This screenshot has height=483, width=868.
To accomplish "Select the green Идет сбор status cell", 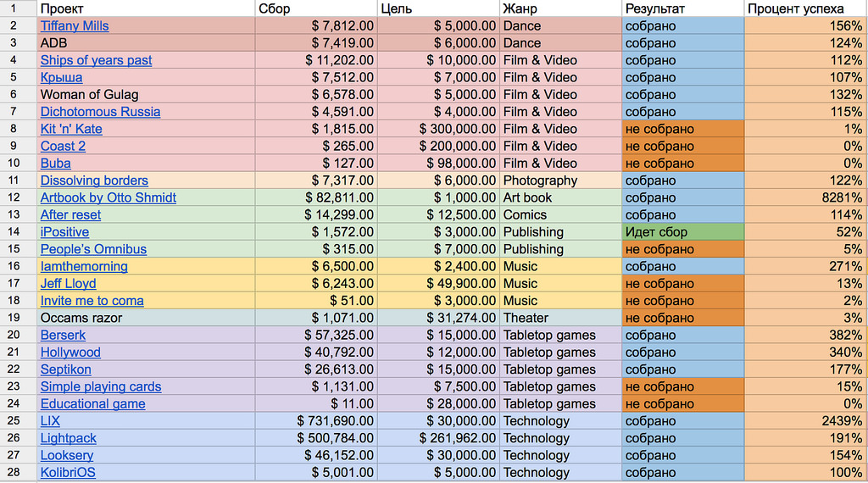I will (x=682, y=231).
